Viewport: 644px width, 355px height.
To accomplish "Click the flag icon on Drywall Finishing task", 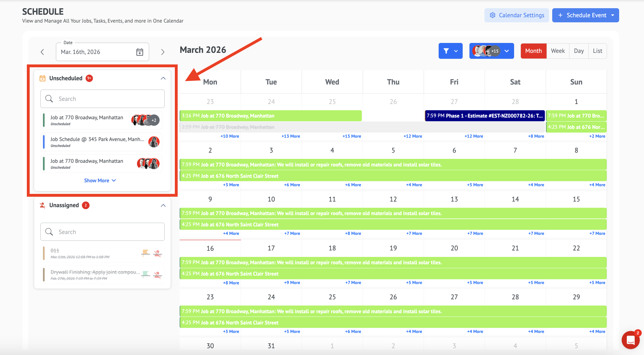I will [145, 274].
